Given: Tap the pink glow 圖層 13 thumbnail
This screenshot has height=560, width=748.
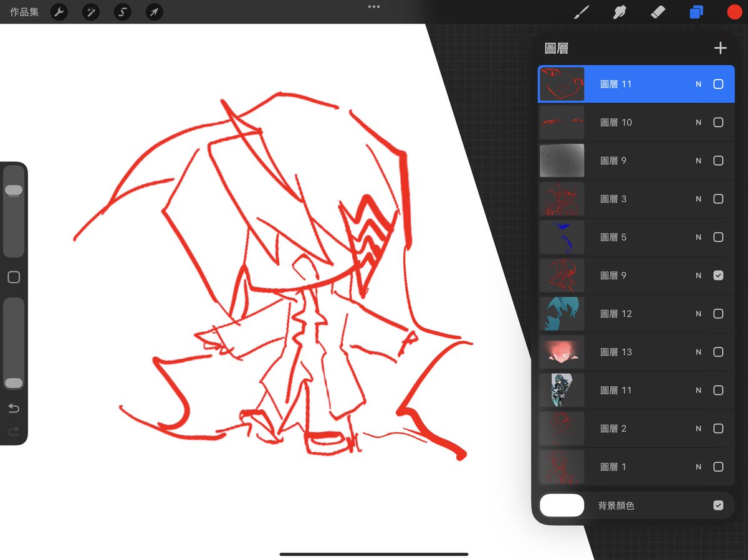Looking at the screenshot, I should tap(562, 352).
